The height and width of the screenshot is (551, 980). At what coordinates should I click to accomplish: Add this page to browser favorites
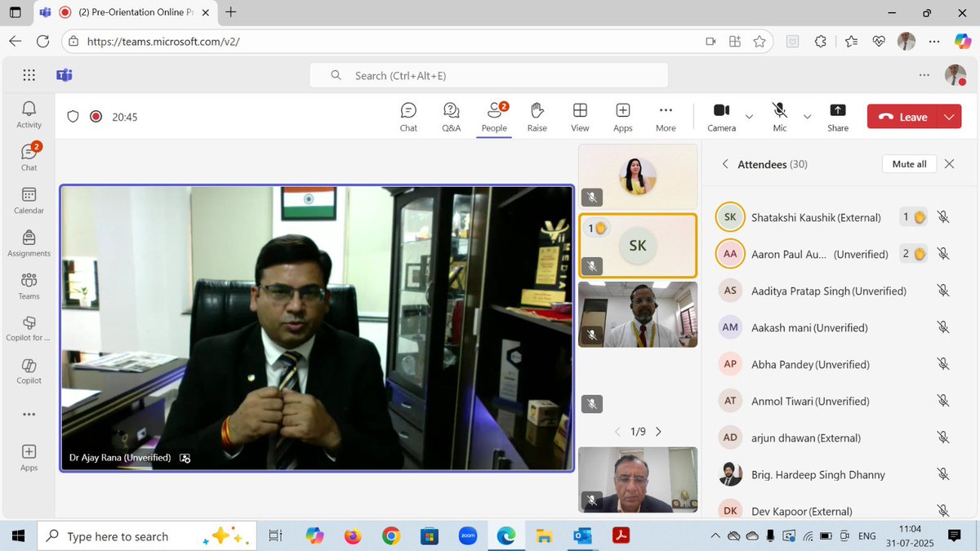759,41
